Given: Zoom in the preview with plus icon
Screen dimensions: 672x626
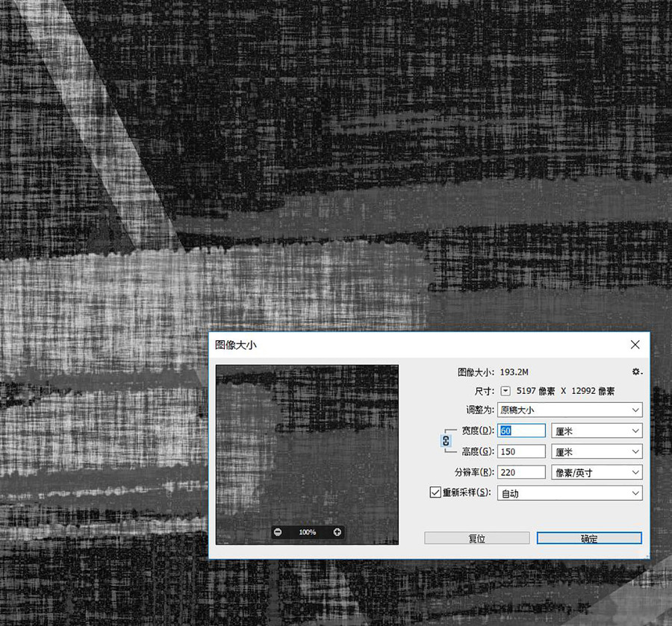Looking at the screenshot, I should pyautogui.click(x=337, y=532).
